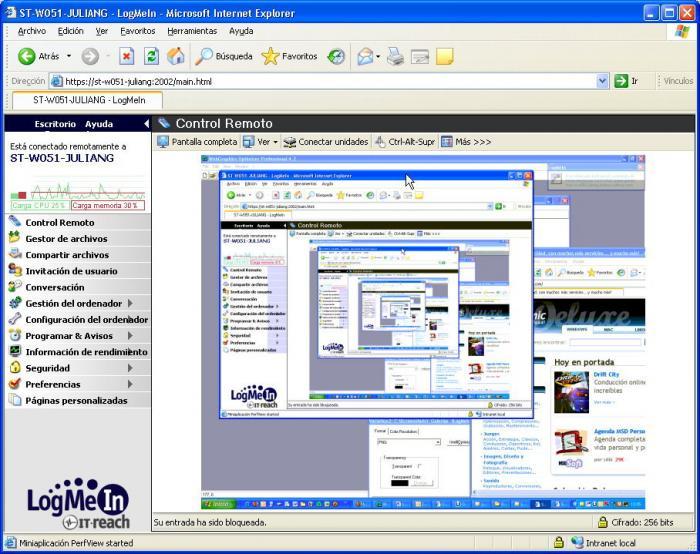Screen dimensions: 700x554
Task: Click the Pantalla completa toolbar button
Action: click(197, 142)
